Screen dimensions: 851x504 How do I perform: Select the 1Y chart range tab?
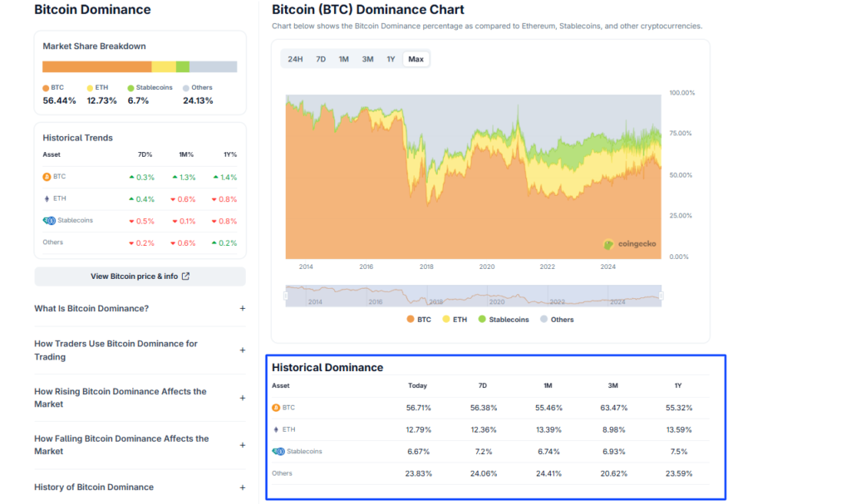pyautogui.click(x=391, y=59)
